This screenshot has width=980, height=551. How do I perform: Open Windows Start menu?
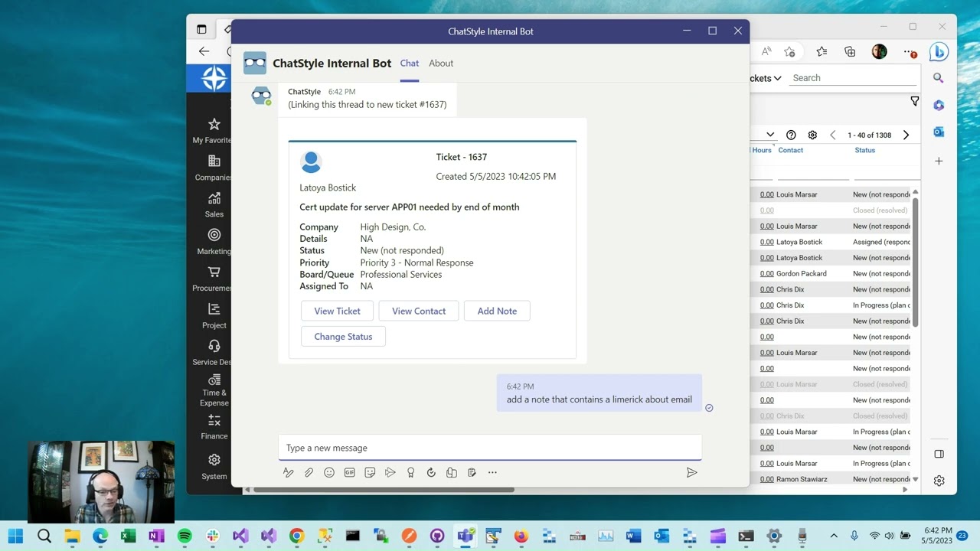pyautogui.click(x=15, y=536)
